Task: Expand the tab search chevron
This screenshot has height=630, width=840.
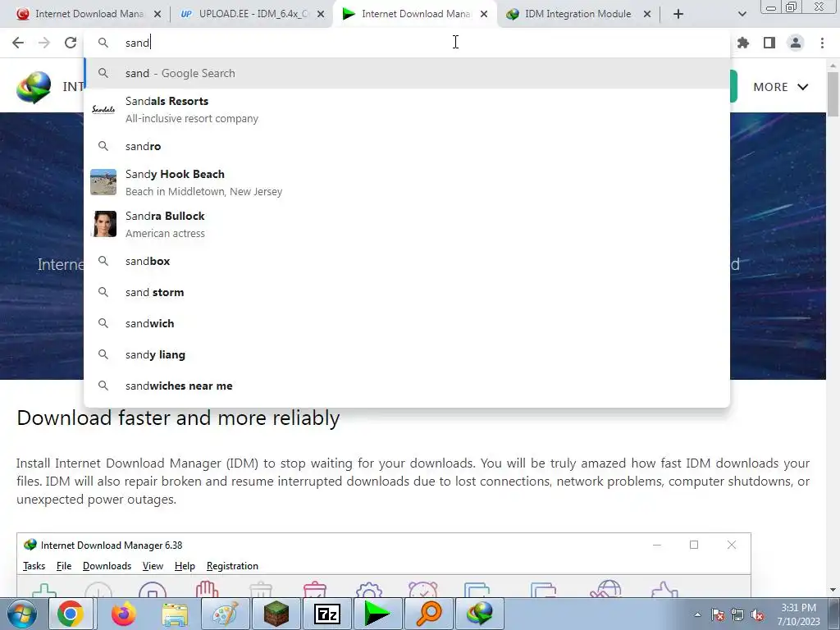Action: click(742, 14)
